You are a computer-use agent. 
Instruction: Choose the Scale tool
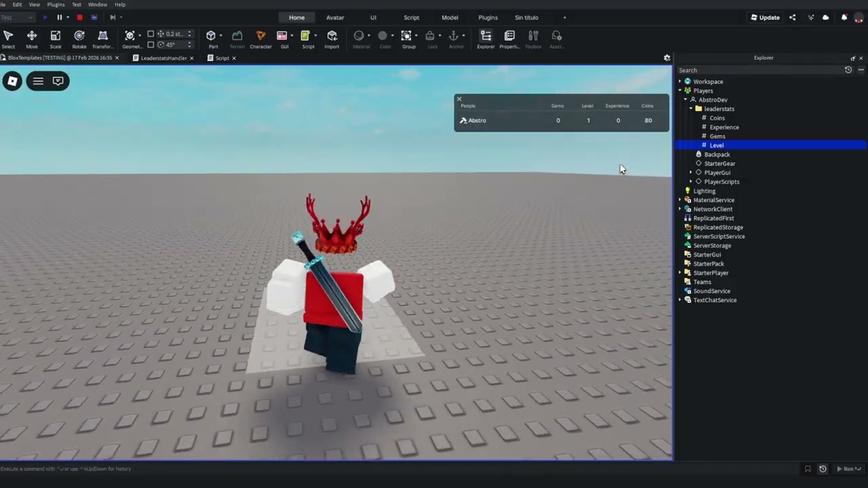[x=56, y=39]
